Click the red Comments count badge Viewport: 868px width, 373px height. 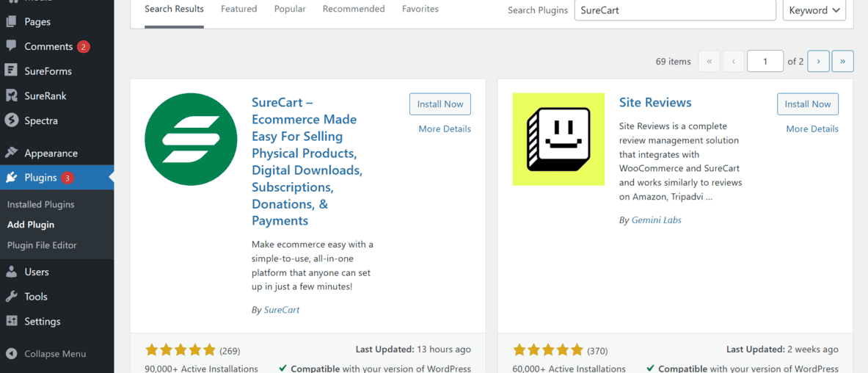point(83,46)
